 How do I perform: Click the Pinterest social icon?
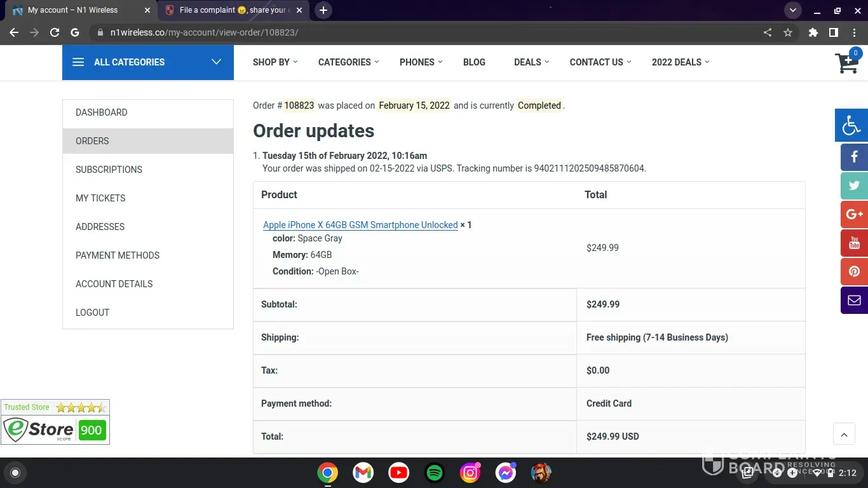coord(854,271)
